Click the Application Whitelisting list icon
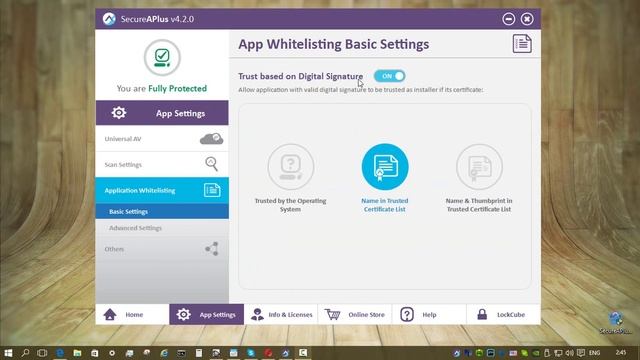 coord(212,190)
